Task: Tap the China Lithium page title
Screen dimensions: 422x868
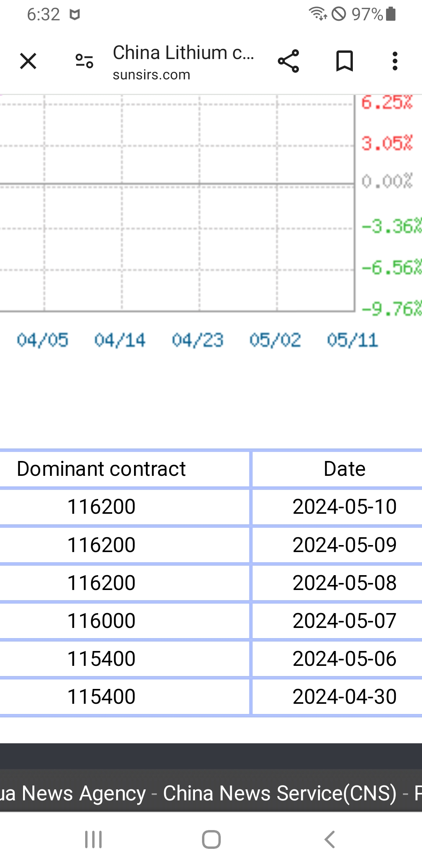Action: pos(184,52)
